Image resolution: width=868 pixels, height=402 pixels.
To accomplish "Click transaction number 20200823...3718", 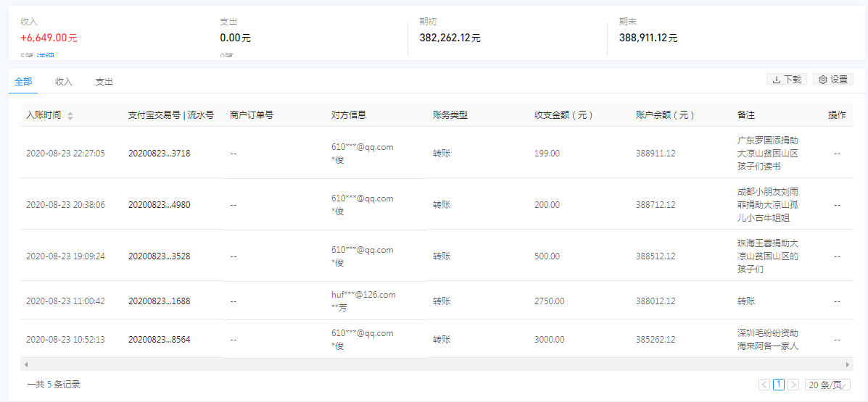I will 159,154.
